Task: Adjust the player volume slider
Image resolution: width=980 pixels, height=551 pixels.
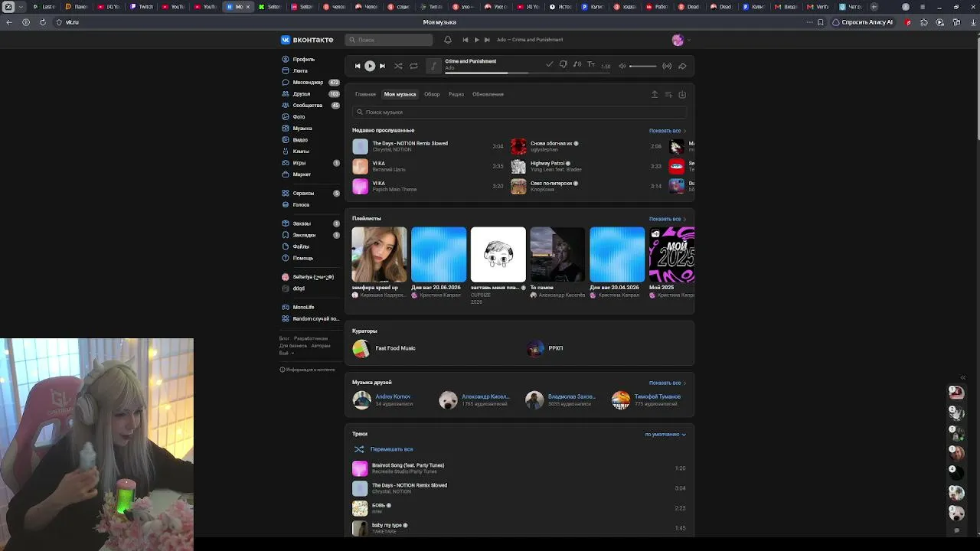Action: click(x=643, y=66)
